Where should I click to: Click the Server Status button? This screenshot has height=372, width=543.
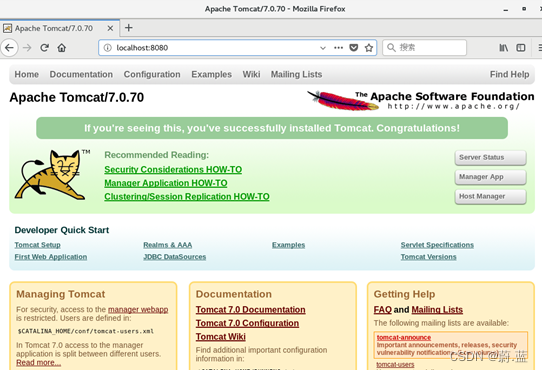(x=490, y=158)
